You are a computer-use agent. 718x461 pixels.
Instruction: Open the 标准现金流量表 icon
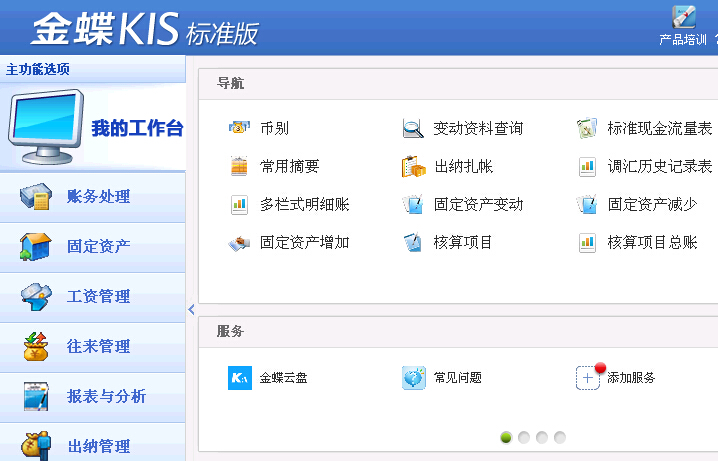click(587, 128)
